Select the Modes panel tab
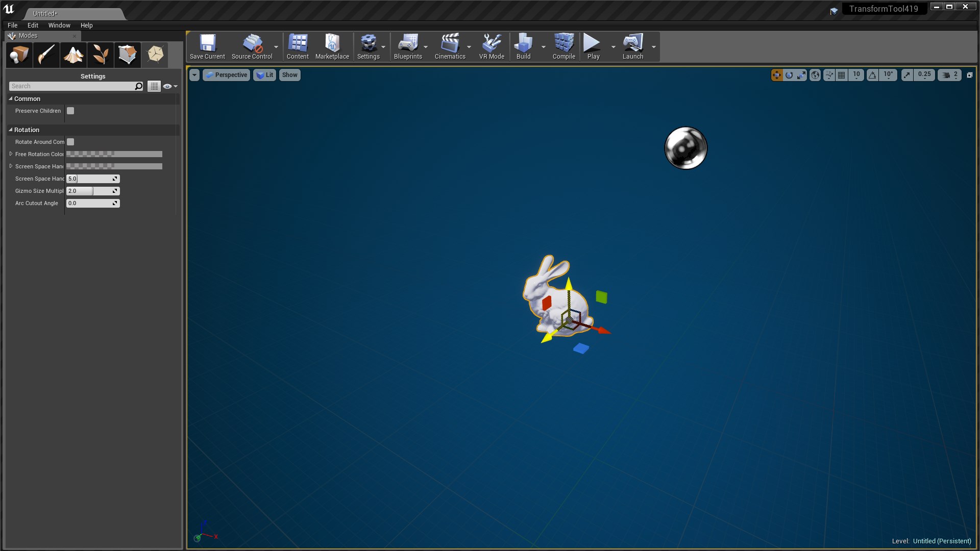980x551 pixels. point(42,36)
